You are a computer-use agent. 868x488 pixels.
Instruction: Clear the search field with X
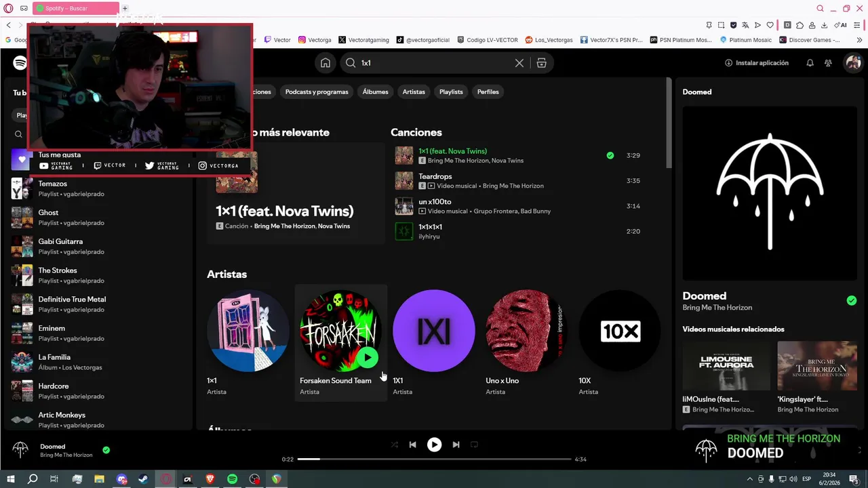pyautogui.click(x=519, y=63)
